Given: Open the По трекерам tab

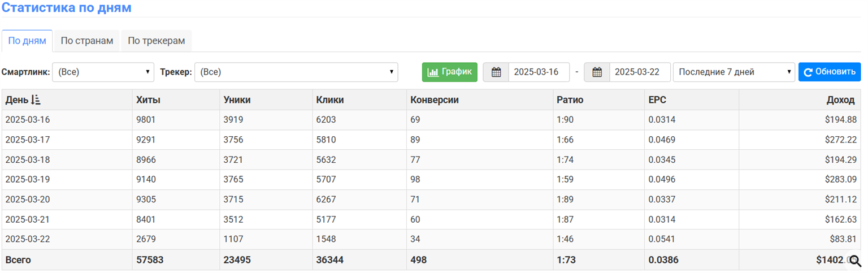Looking at the screenshot, I should 157,41.
